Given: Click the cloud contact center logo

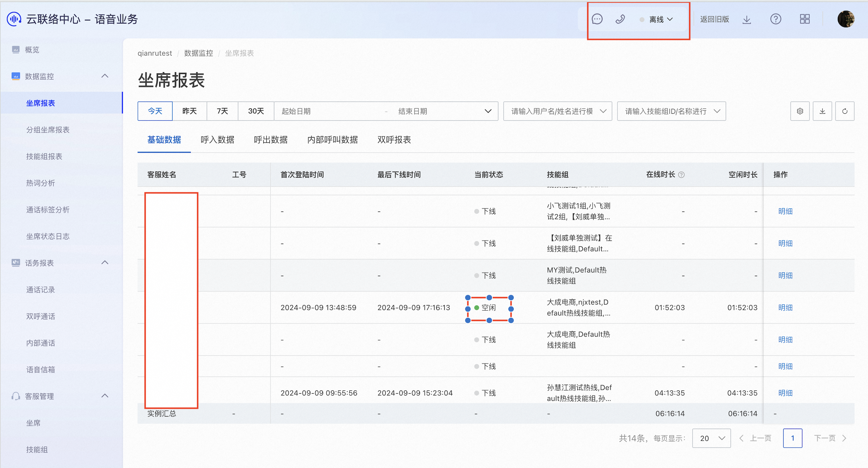Looking at the screenshot, I should [14, 19].
